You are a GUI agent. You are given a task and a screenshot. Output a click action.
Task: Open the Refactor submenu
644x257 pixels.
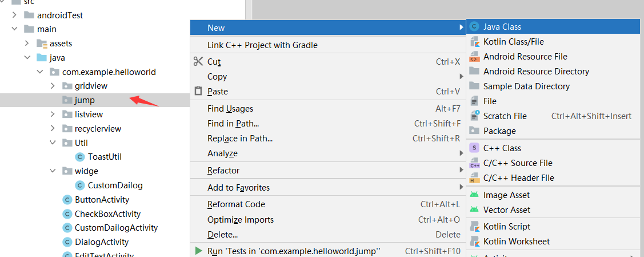(x=223, y=171)
